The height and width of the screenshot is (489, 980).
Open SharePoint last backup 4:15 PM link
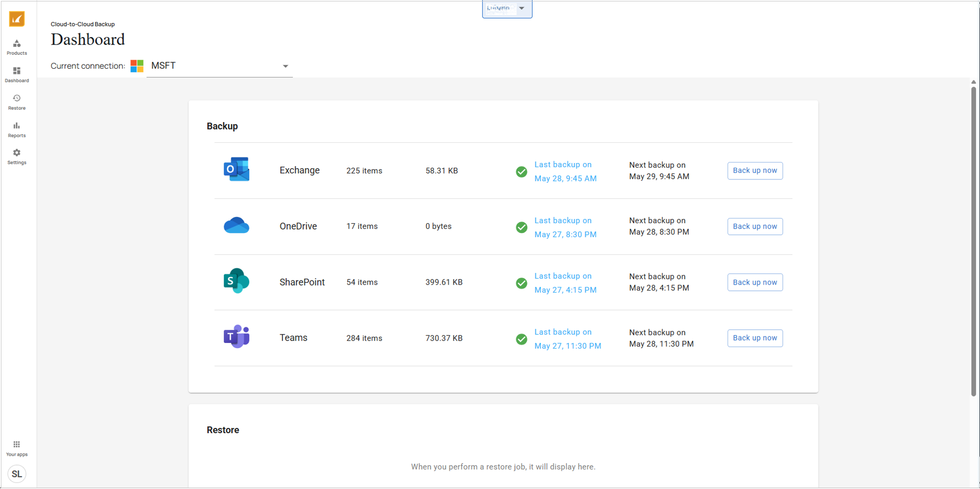565,283
